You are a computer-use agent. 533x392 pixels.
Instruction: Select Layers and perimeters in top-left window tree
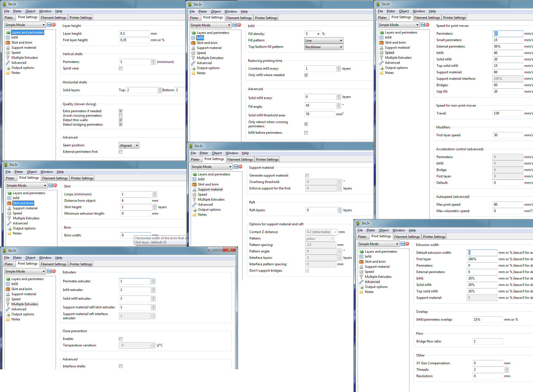(x=27, y=32)
